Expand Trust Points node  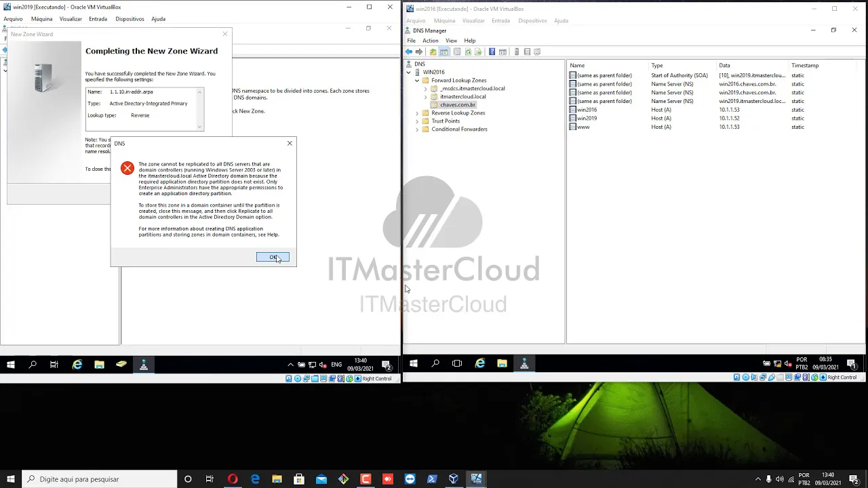(417, 121)
